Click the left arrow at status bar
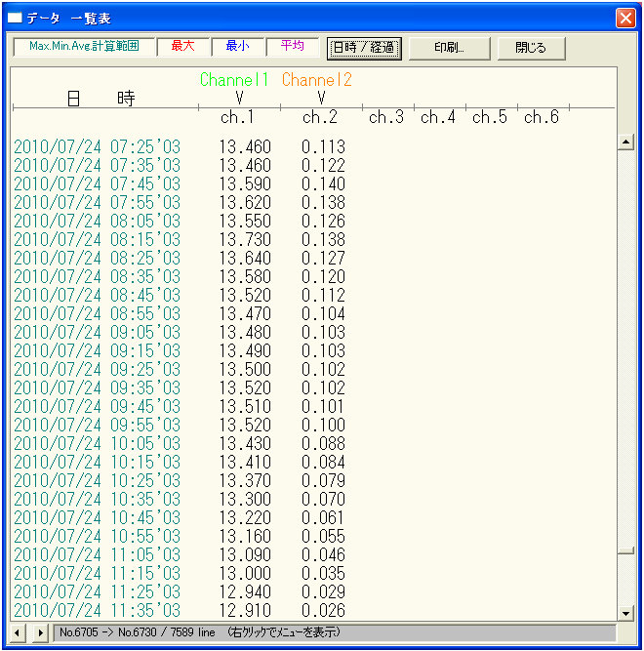 [17, 632]
